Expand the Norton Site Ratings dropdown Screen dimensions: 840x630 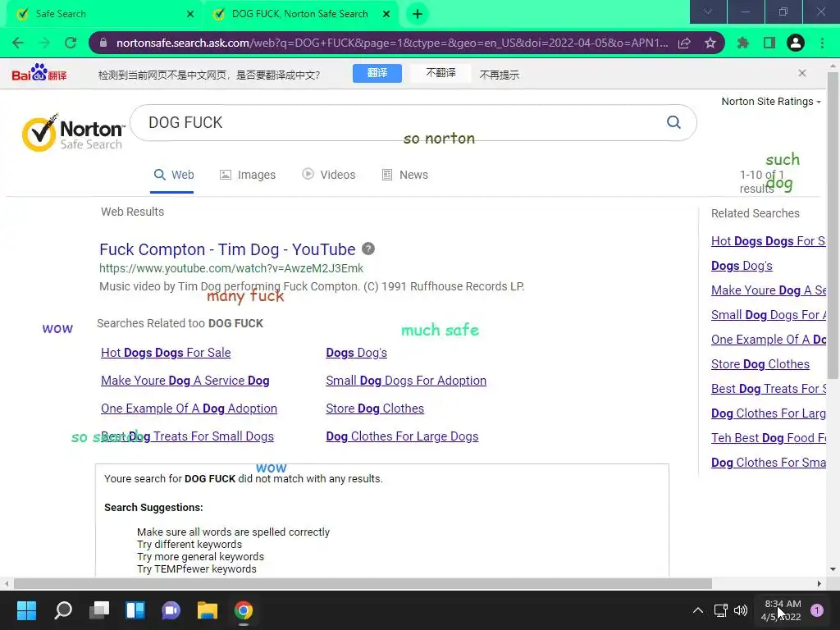point(771,102)
